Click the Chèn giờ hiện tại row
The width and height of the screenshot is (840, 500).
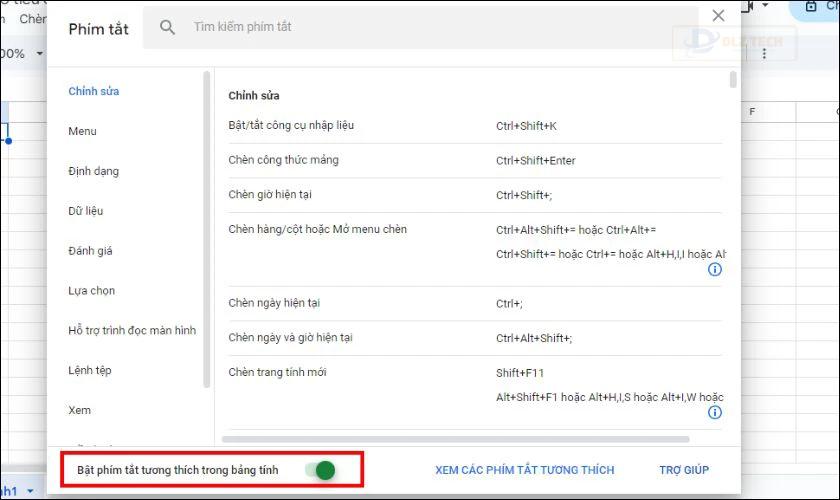click(475, 195)
